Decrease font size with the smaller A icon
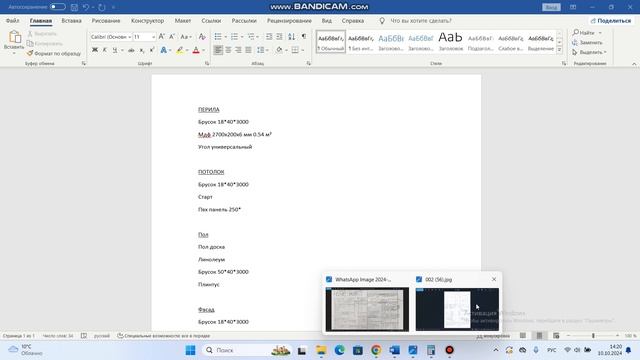Image resolution: width=640 pixels, height=360 pixels. [172, 37]
